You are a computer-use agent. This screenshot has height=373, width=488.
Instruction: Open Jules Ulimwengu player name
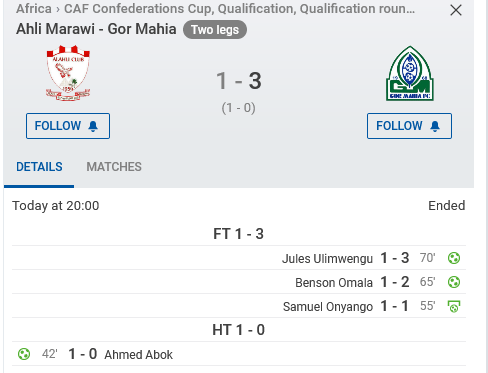click(x=327, y=259)
